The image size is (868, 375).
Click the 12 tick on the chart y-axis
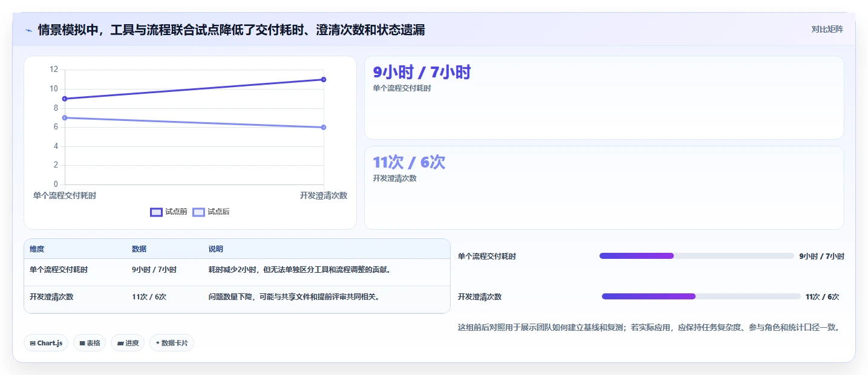[x=54, y=70]
